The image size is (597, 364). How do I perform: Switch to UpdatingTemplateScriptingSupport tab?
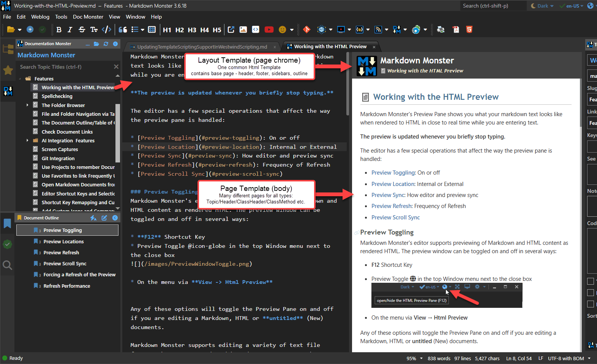coord(202,47)
